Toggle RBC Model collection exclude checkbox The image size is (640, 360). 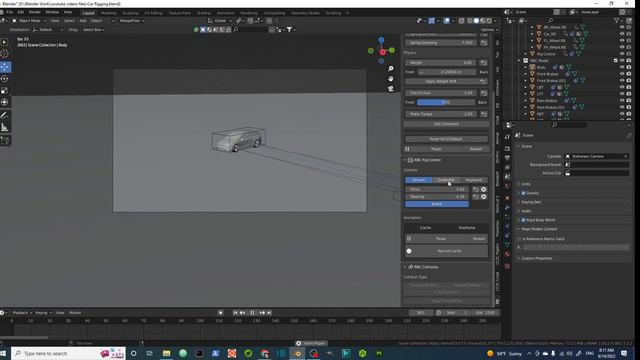tap(616, 60)
